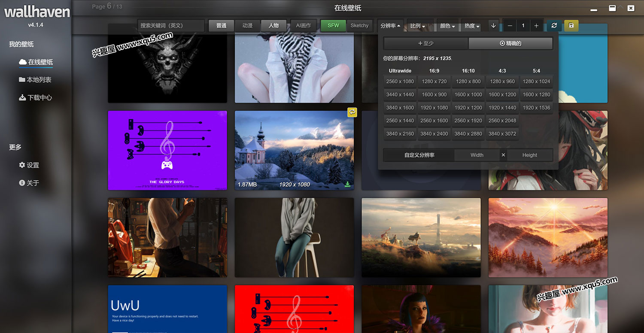644x333 pixels.
Task: Choose the 1920 x 1080 resolution button
Action: tap(434, 108)
